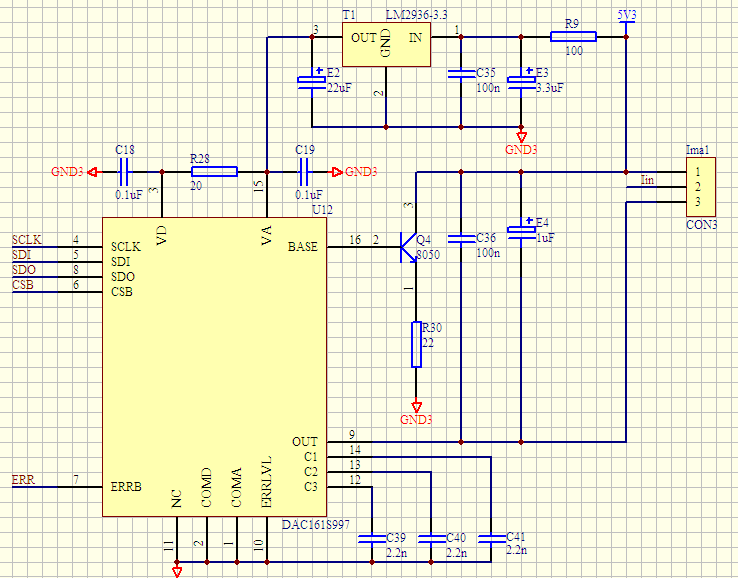Click the COMD pin label on U12

pyautogui.click(x=206, y=488)
